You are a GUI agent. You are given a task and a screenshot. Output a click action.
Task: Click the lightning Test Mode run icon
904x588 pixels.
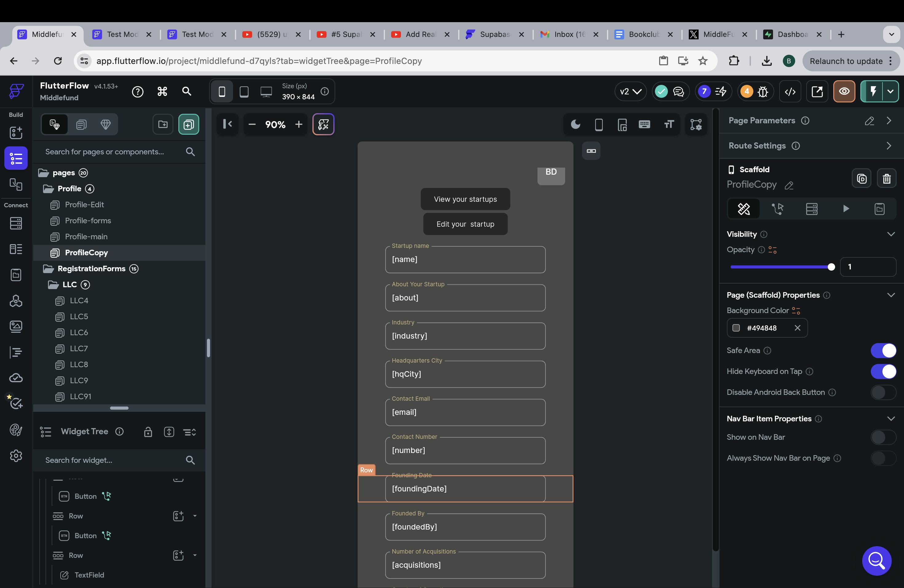873,92
